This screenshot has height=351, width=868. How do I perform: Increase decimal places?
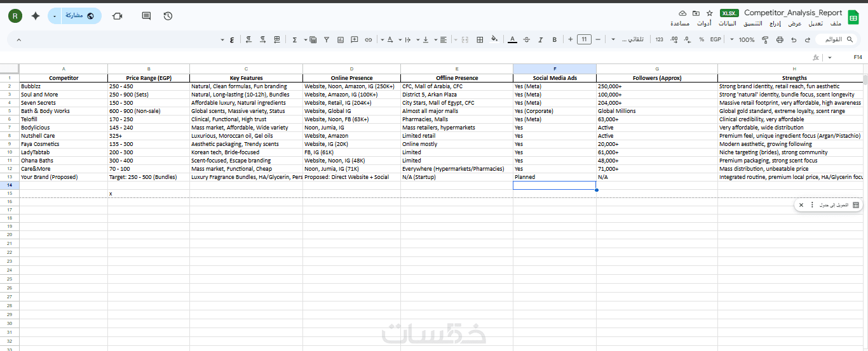pyautogui.click(x=674, y=39)
